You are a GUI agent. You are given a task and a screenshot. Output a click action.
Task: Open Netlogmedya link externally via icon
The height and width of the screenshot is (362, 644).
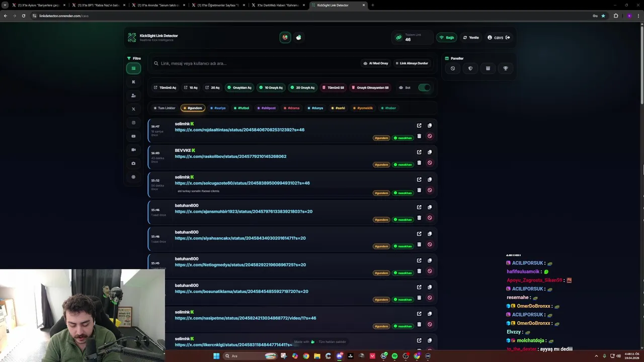coord(419,260)
